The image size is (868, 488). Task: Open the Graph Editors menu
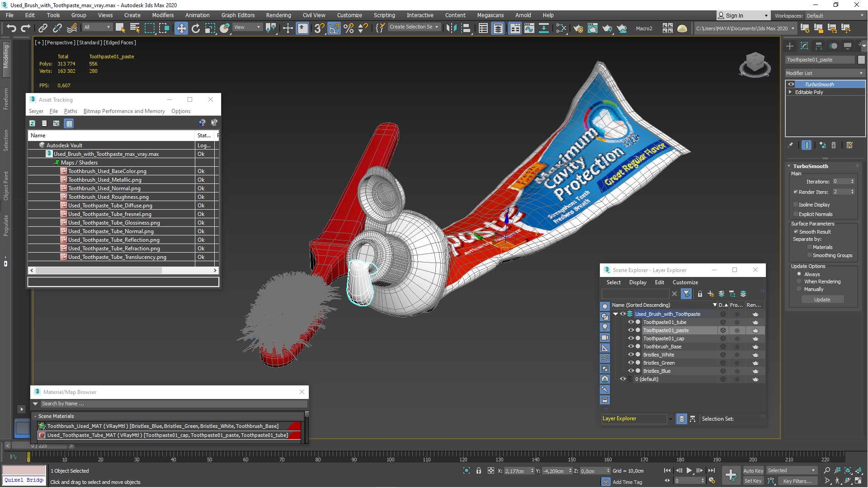[238, 15]
